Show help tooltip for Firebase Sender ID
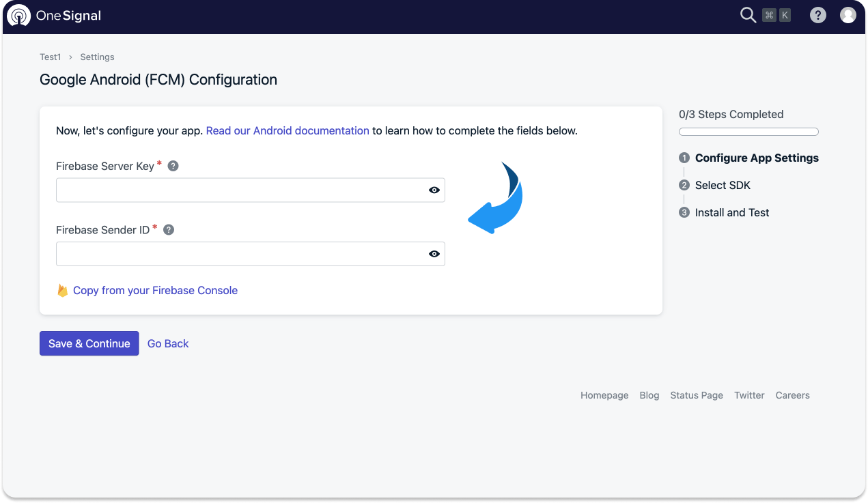Screen dimensions: 868x503 [x=169, y=230]
